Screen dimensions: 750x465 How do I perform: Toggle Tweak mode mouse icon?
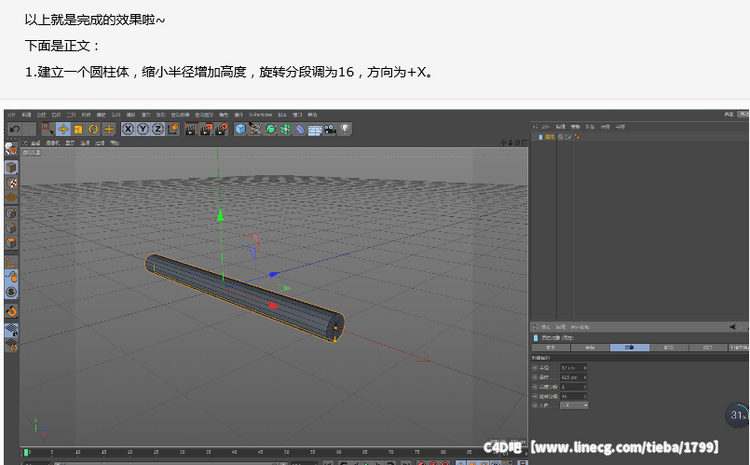point(11,277)
